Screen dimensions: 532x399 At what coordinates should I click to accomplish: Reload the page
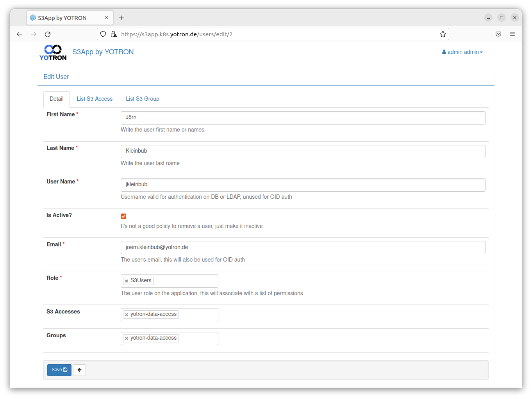[48, 34]
